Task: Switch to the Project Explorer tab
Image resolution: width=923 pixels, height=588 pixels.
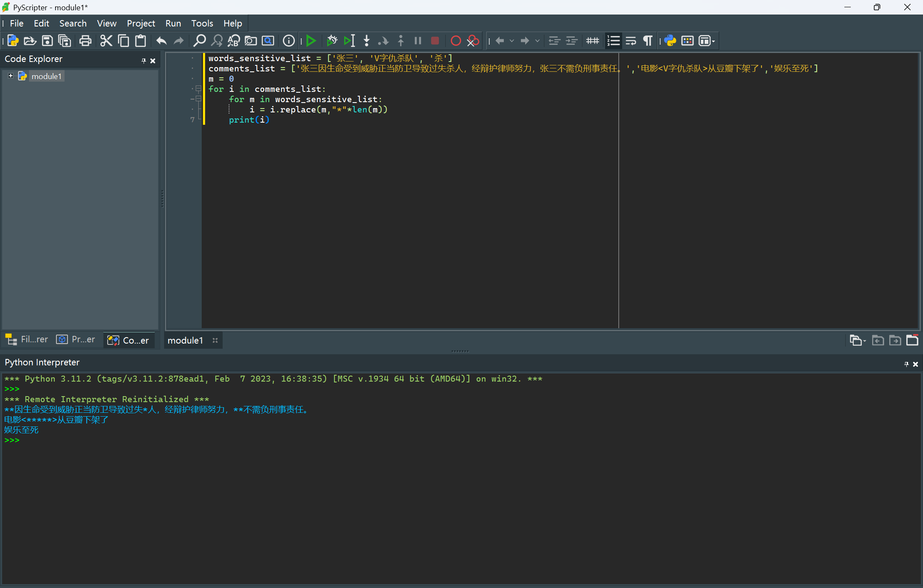Action: pos(76,340)
